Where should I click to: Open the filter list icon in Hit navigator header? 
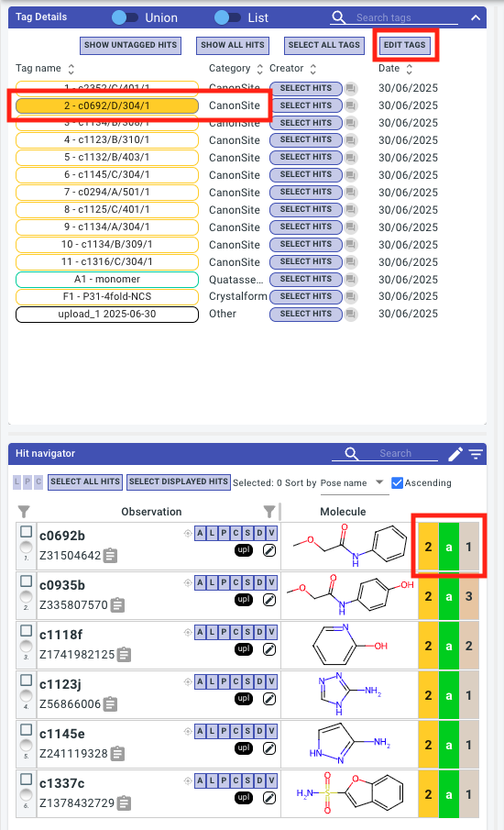pyautogui.click(x=476, y=454)
